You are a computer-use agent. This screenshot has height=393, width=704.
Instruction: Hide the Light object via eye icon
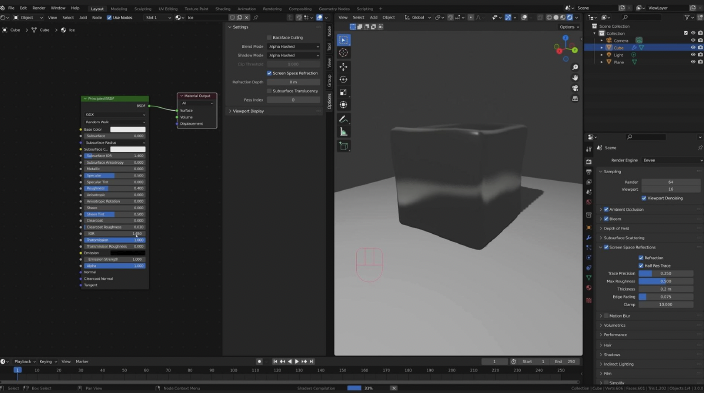point(693,55)
